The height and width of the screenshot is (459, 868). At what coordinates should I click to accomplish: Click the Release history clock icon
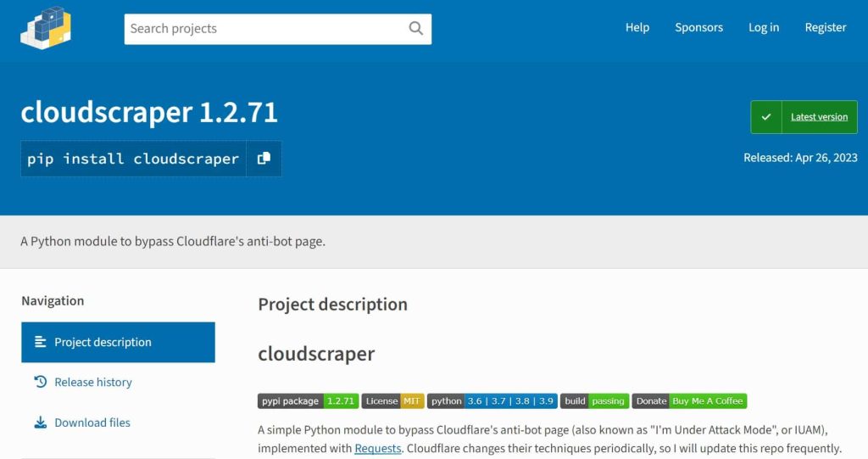tap(41, 382)
